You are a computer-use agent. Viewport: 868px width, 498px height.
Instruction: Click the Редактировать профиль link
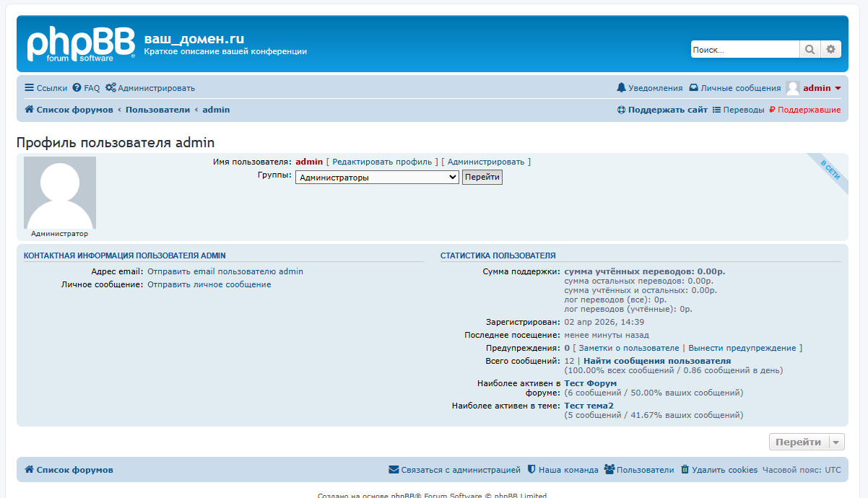pos(382,162)
